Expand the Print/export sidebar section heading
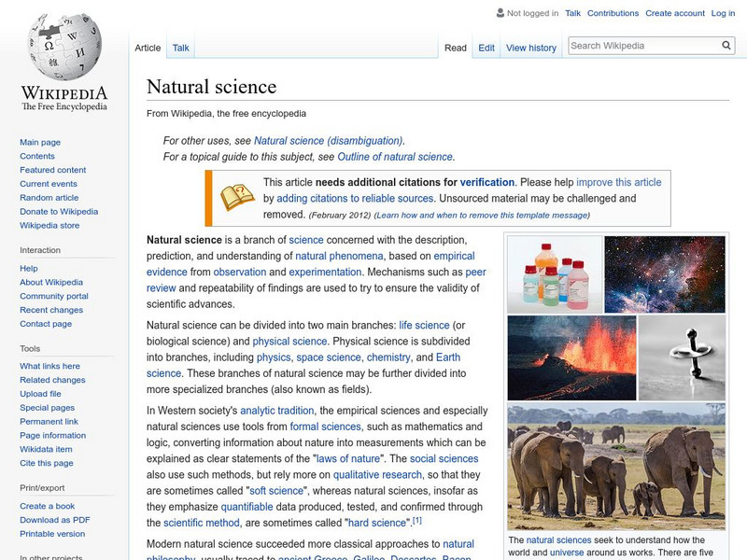Viewport: 747px width, 560px height. pos(44,487)
